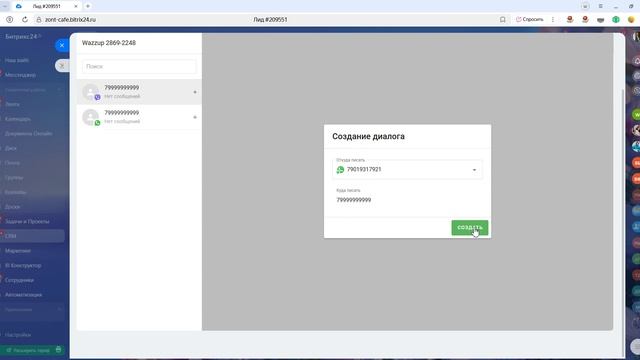This screenshot has height=360, width=640.
Task: Open Сотрудники in the left sidebar
Action: (19, 280)
